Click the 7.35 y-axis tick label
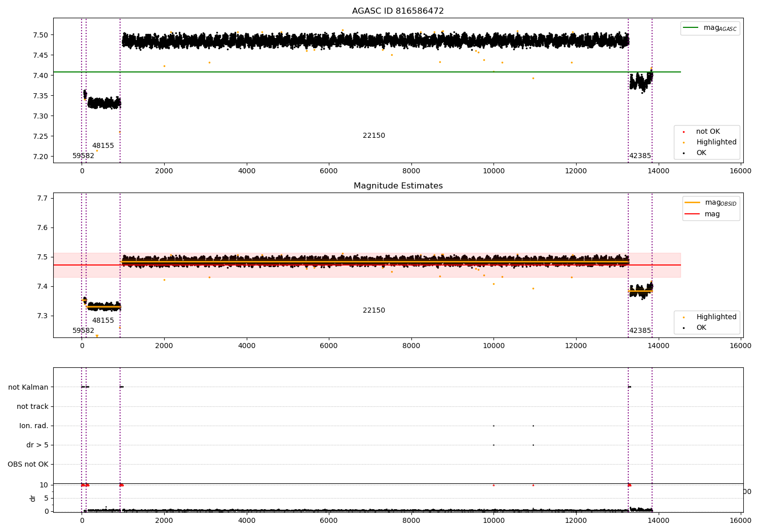The width and height of the screenshot is (760, 532). tap(41, 96)
